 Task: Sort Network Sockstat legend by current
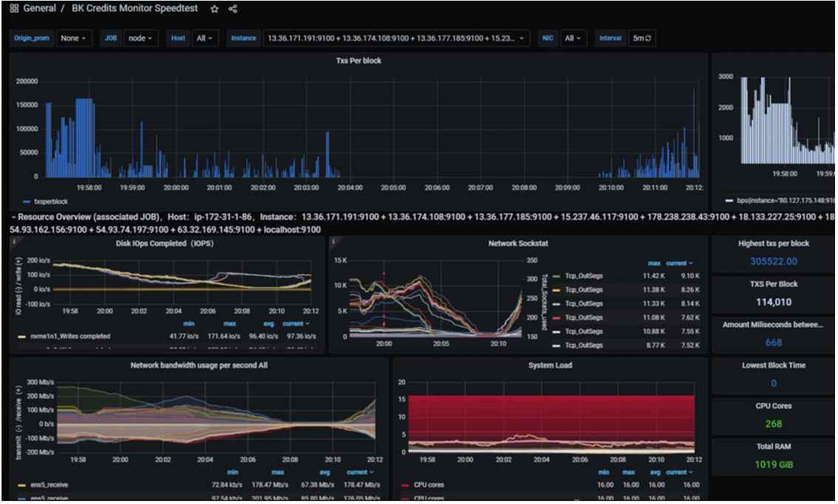point(679,264)
